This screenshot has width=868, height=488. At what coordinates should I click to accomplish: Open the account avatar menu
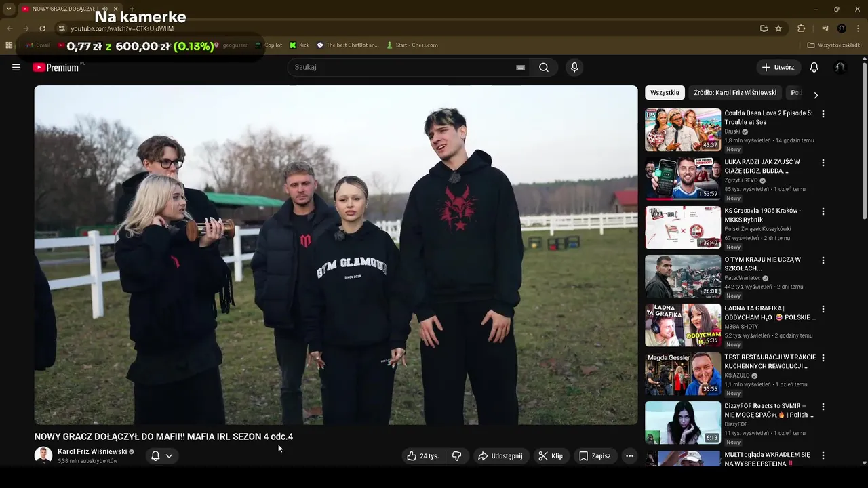coord(840,67)
